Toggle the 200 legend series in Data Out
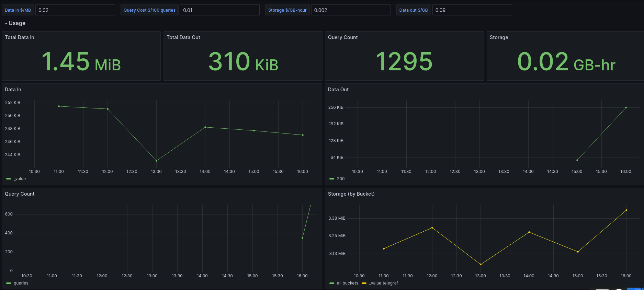 [x=341, y=179]
